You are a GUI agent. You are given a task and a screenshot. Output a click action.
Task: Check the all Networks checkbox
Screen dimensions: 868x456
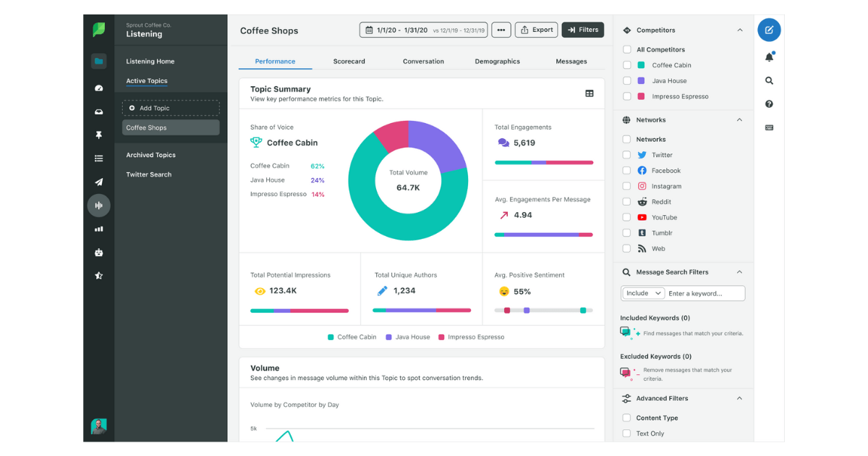[x=626, y=140]
